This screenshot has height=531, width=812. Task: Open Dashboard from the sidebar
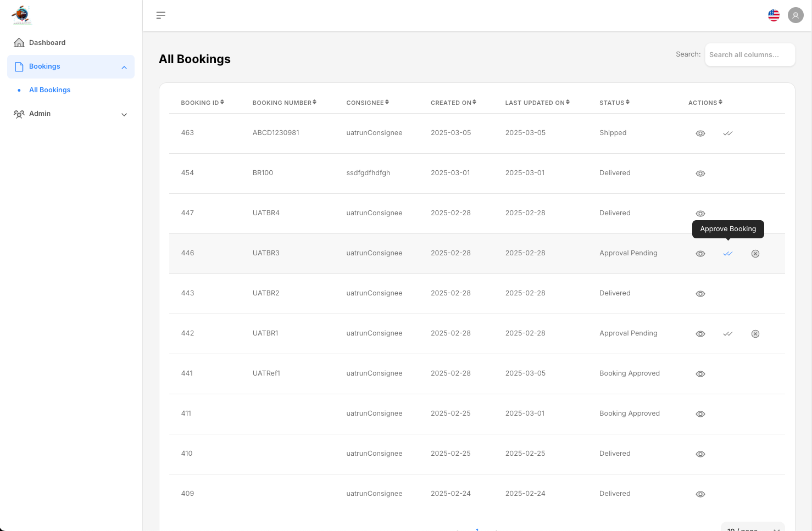click(x=47, y=43)
